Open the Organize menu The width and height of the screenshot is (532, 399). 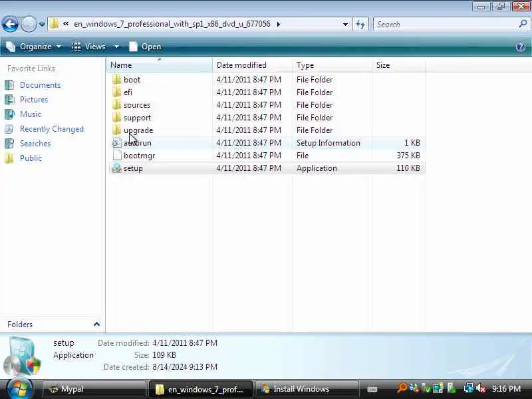(x=34, y=47)
